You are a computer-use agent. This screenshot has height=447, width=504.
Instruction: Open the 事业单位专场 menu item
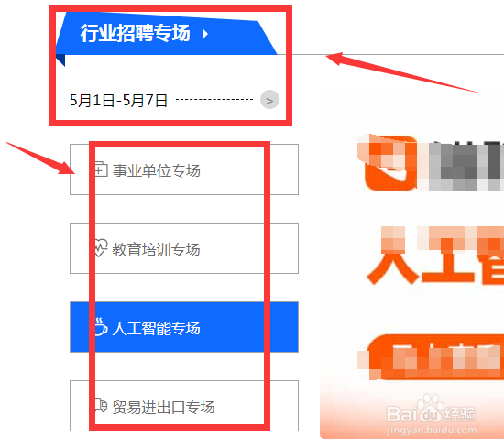coord(184,169)
